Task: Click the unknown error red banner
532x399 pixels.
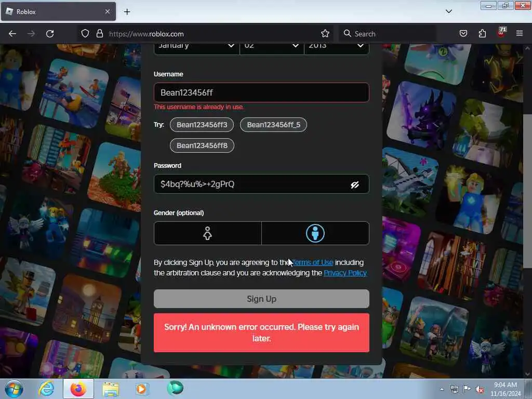Action: pos(261,332)
